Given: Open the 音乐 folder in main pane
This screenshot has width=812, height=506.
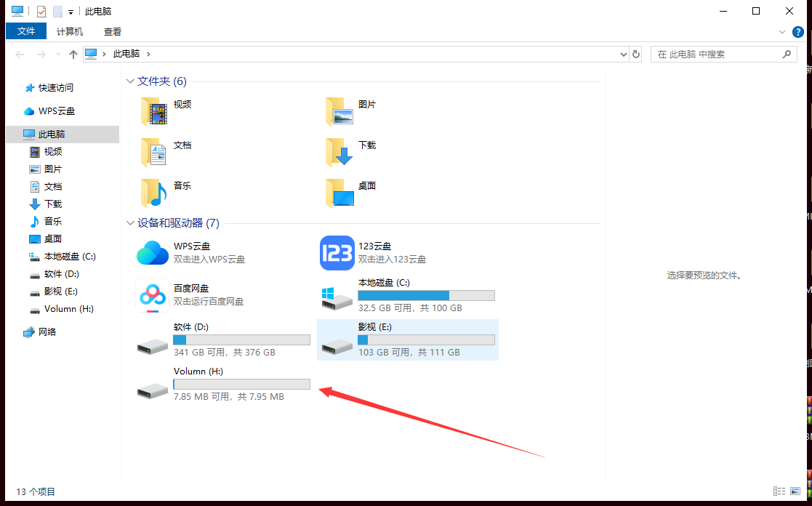Looking at the screenshot, I should point(154,193).
